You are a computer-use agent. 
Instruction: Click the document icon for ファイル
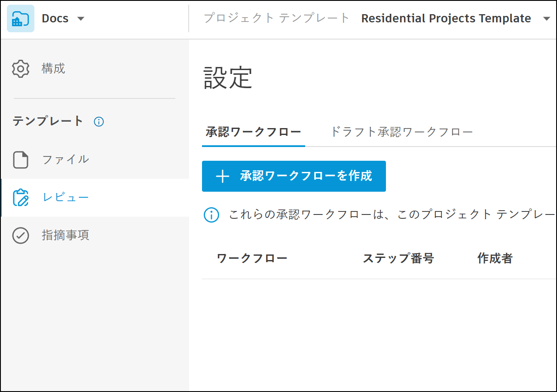[x=21, y=160]
